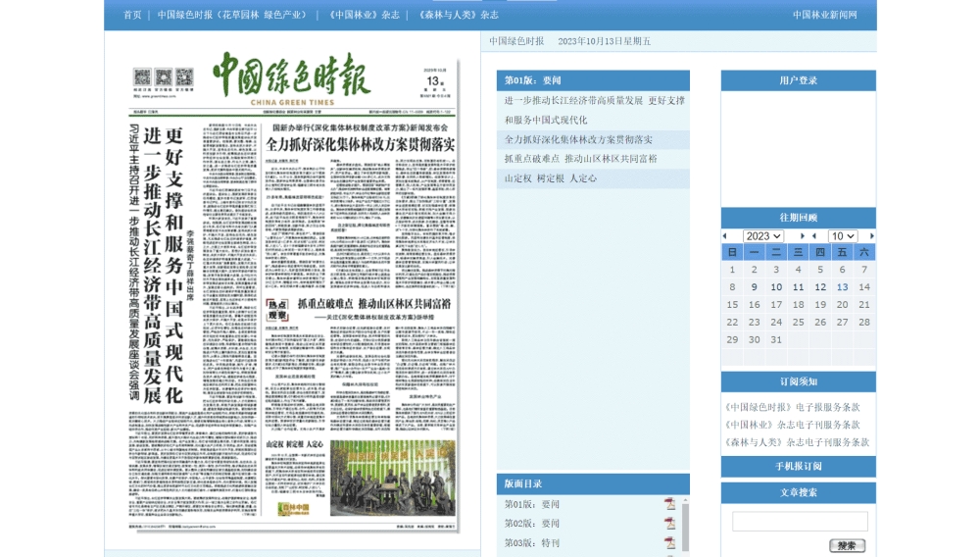Select 第02版：要闻 in 版面目录
This screenshot has width=980, height=557.
click(532, 524)
